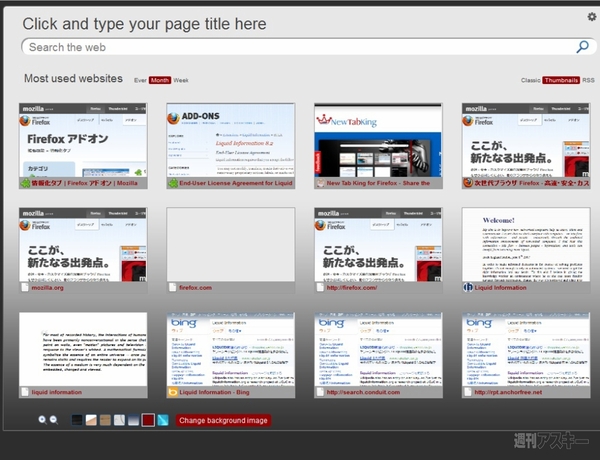Screen dimensions: 600x460
Task: Switch to Thumbnails view
Action: click(561, 80)
